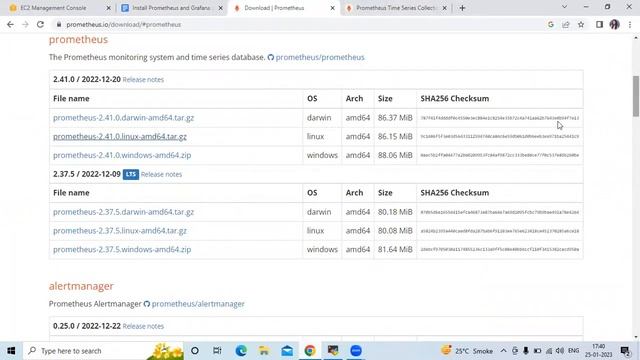The width and height of the screenshot is (640, 360).
Task: Download prometheus-2.37.5.darwin-amd64.tar.gz
Action: click(x=123, y=212)
